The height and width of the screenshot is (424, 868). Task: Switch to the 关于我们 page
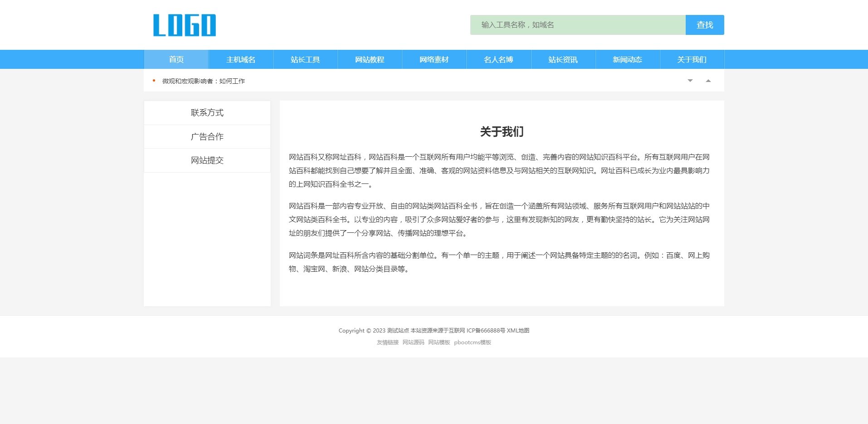click(x=691, y=59)
